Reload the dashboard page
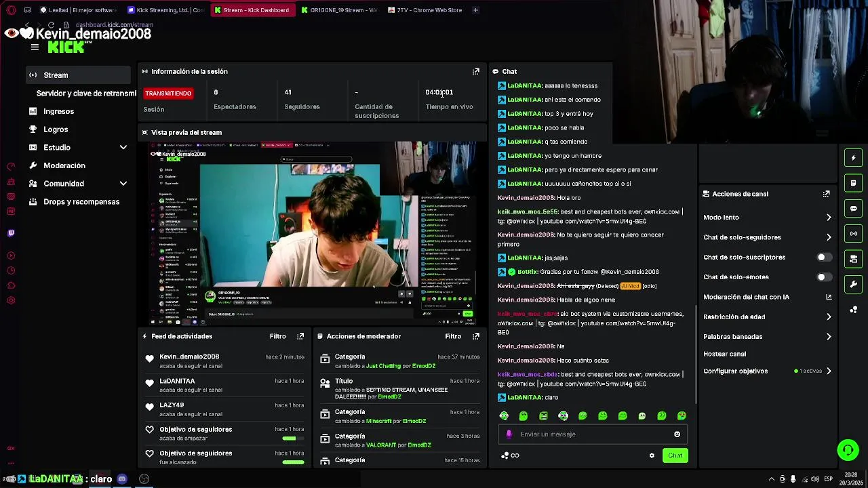Image resolution: width=868 pixels, height=488 pixels. click(x=50, y=25)
